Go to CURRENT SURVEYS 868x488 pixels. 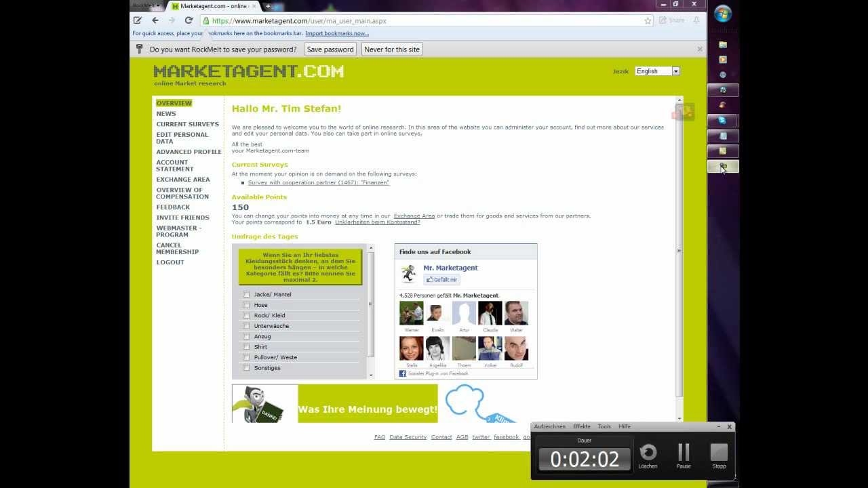188,124
